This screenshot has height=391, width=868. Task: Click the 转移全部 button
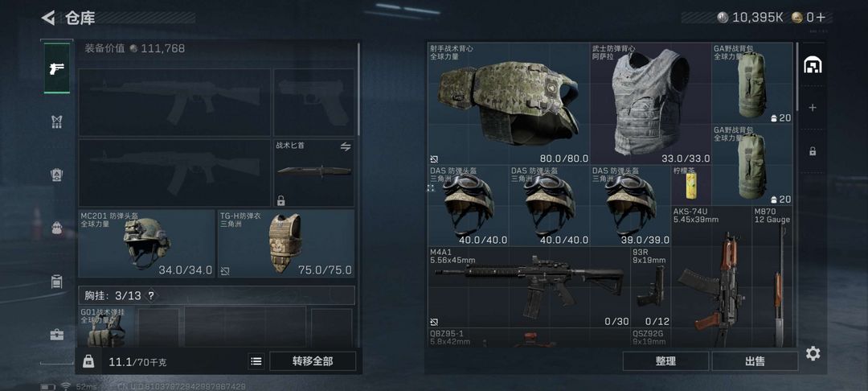pos(313,361)
